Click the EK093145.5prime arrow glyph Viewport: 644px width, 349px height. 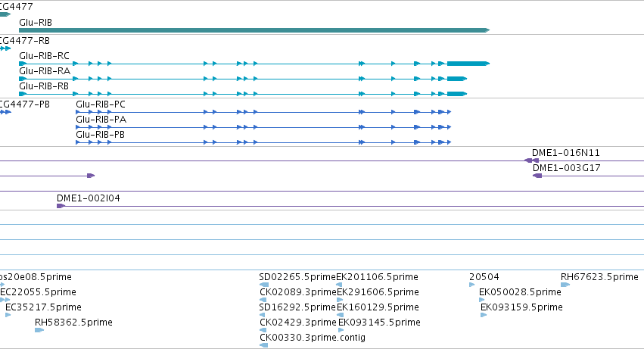tap(341, 330)
